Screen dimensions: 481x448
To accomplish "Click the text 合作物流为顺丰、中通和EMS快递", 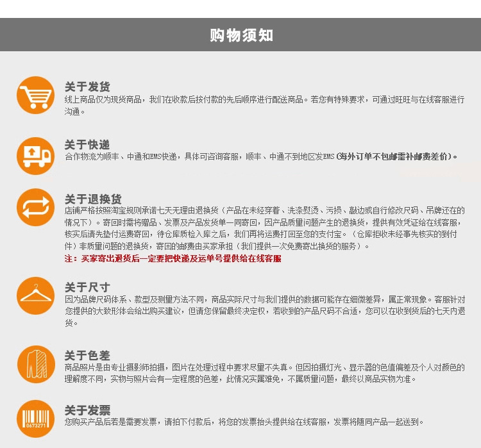I will point(121,156).
